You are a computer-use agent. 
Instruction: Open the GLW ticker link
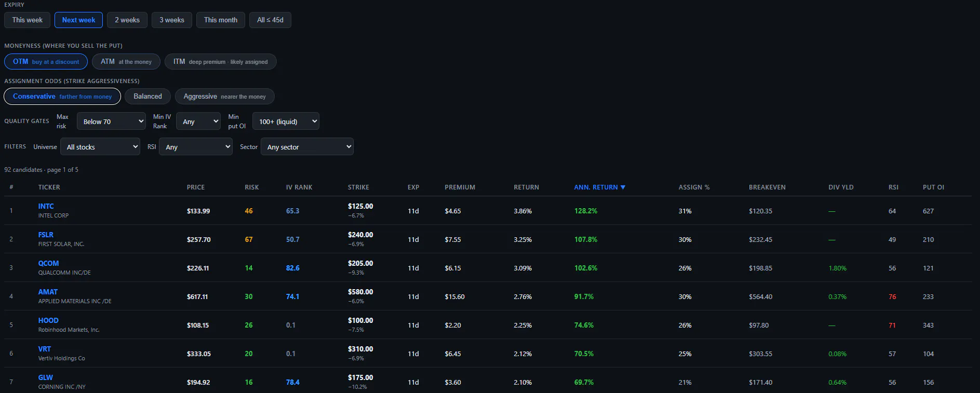coord(46,377)
